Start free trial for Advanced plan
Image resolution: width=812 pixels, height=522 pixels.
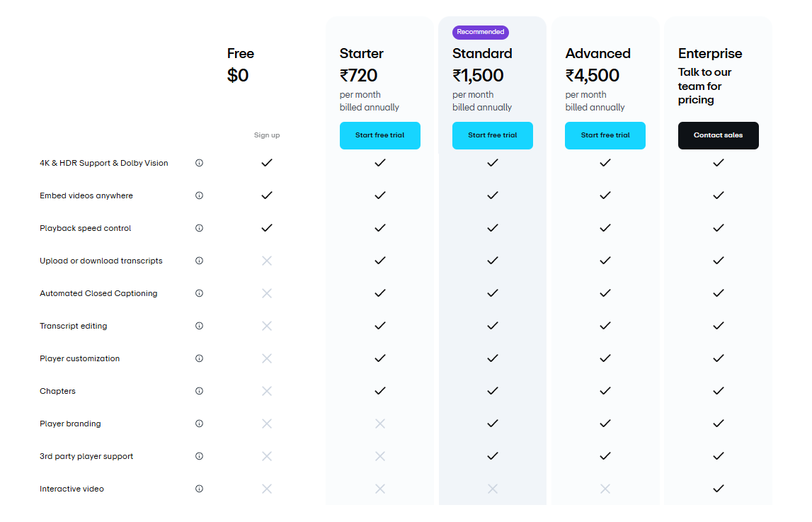point(605,136)
